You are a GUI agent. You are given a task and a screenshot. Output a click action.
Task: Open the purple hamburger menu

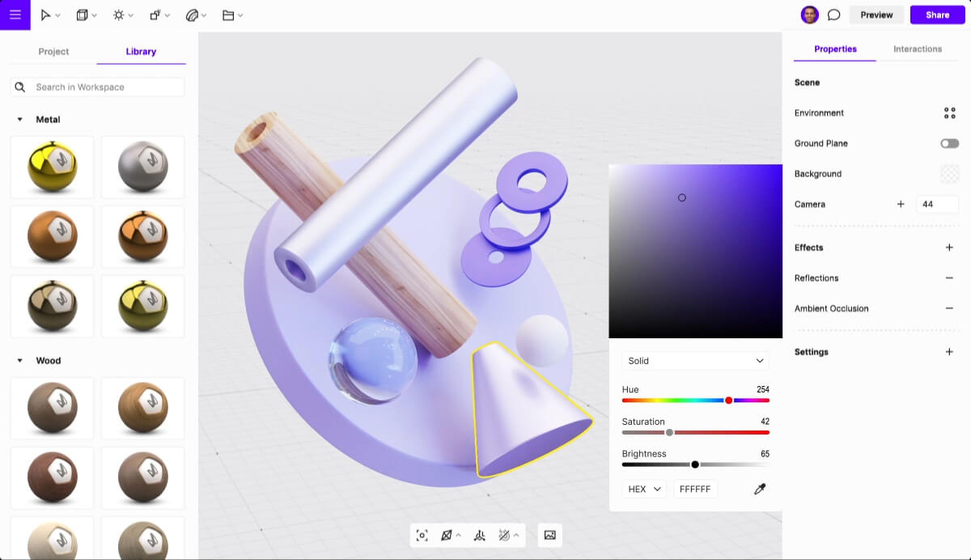pyautogui.click(x=15, y=15)
